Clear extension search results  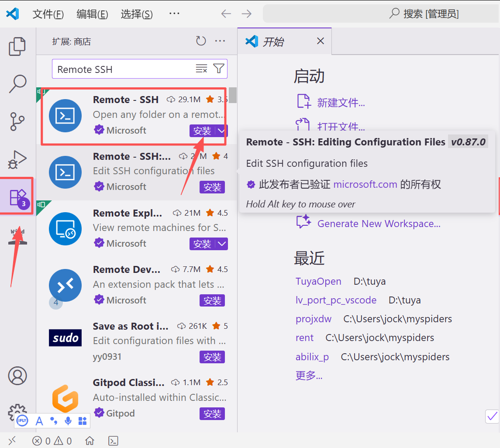pyautogui.click(x=202, y=69)
